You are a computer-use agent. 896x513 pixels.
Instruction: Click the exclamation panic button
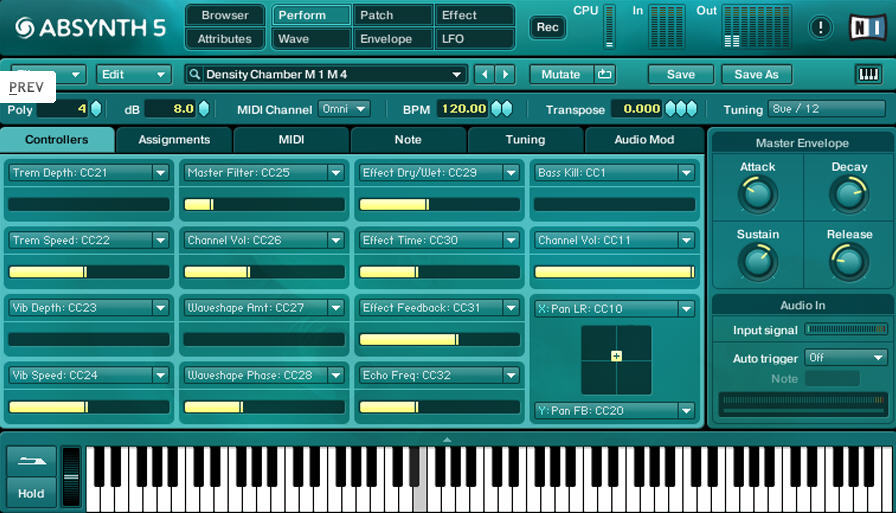coord(821,27)
